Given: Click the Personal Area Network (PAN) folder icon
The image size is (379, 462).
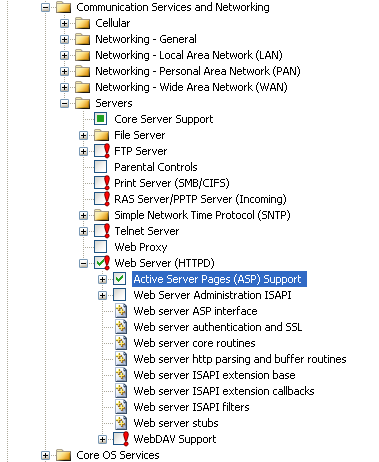Looking at the screenshot, I should point(82,71).
